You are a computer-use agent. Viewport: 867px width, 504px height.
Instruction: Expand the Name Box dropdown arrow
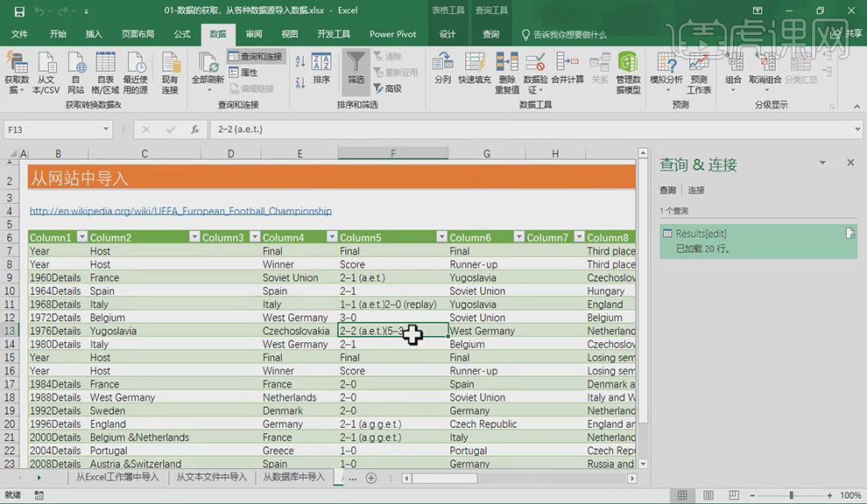click(106, 129)
